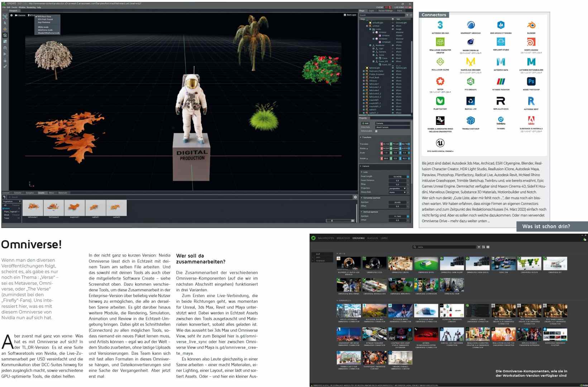Select the snap magnet tool in left toolbar

pyautogui.click(x=5, y=48)
